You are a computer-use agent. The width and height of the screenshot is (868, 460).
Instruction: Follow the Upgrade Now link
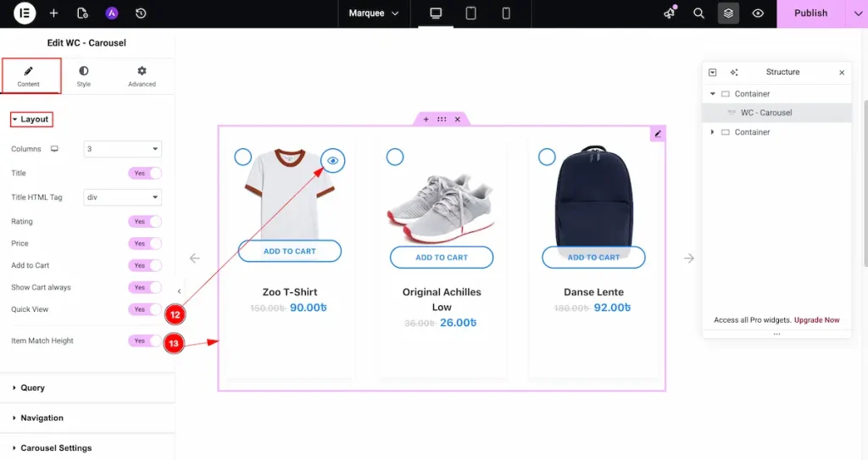tap(816, 320)
